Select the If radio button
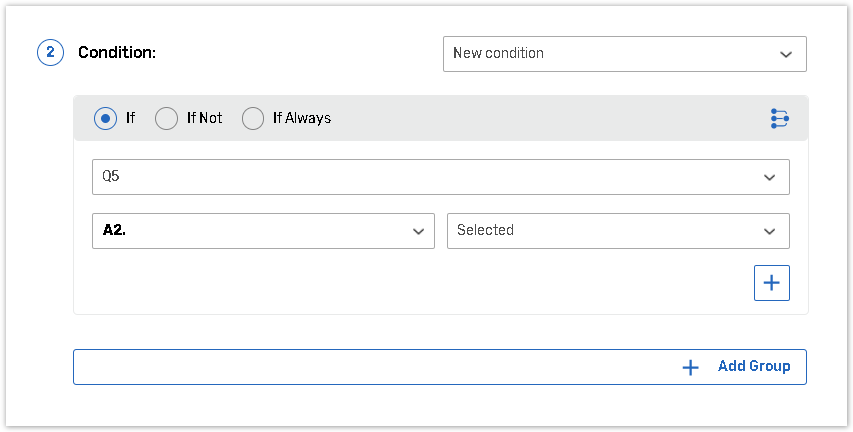Viewport: 853px width, 432px height. 105,118
